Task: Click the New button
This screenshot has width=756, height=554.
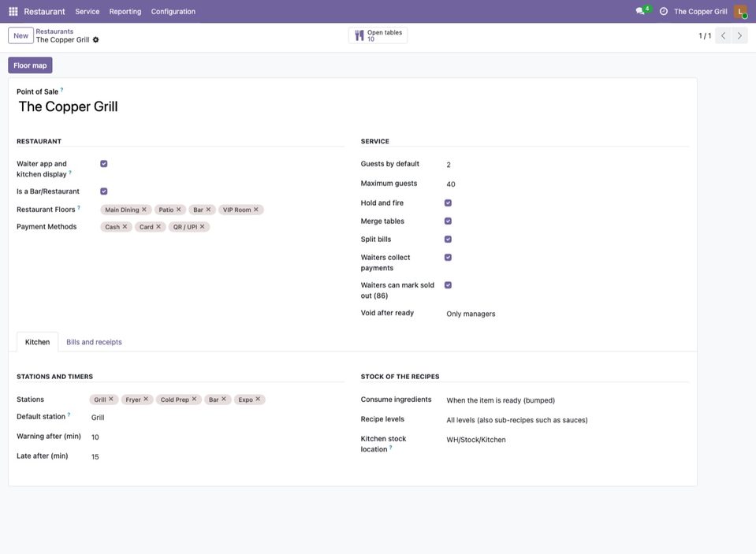Action: [20, 35]
